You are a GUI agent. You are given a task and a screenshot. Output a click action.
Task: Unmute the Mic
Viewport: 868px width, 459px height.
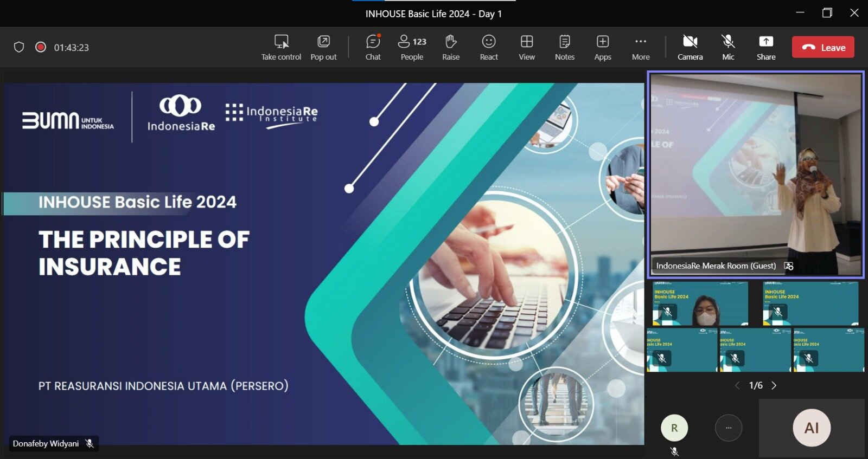tap(728, 47)
